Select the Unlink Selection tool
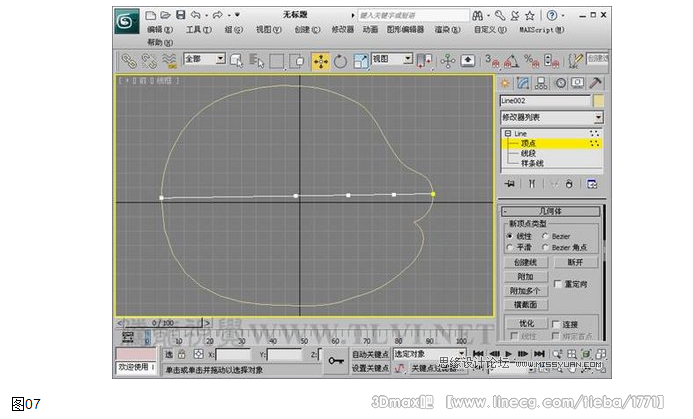This screenshot has width=693, height=419. tap(149, 61)
